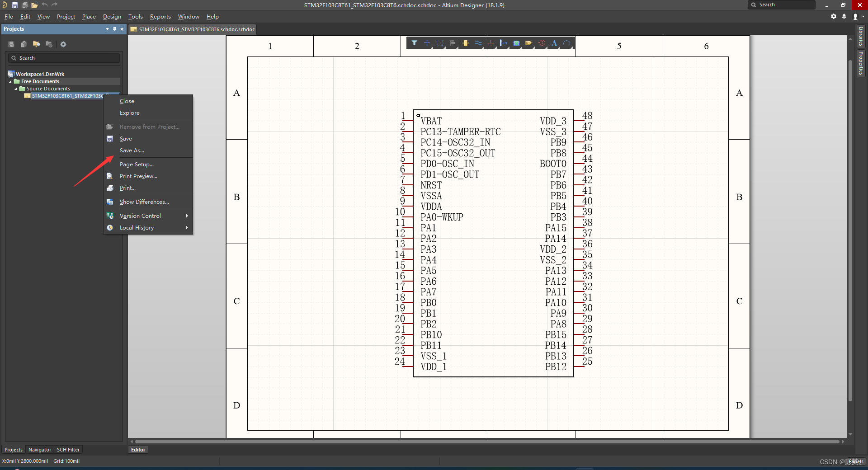Select the Place Text String tool
Image resolution: width=868 pixels, height=470 pixels.
point(554,43)
